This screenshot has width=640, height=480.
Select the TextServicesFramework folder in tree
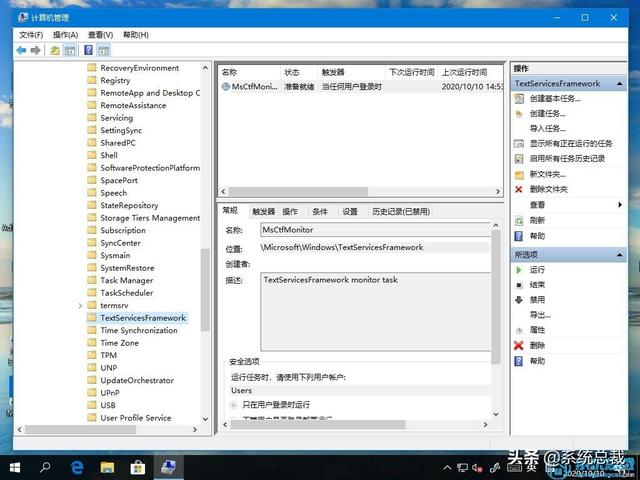pyautogui.click(x=143, y=318)
